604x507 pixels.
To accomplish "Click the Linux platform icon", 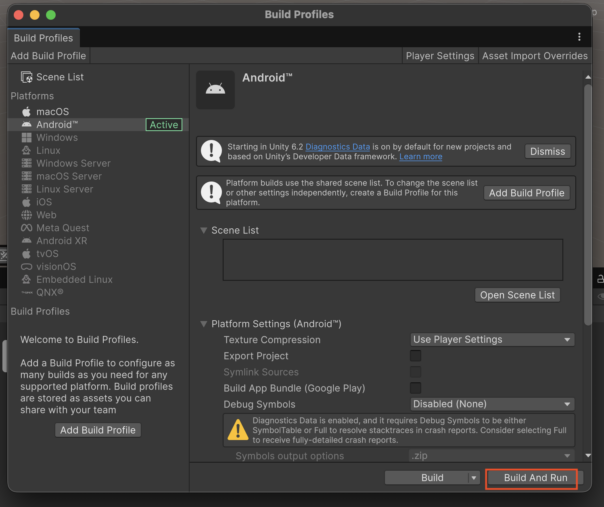I will pos(27,151).
